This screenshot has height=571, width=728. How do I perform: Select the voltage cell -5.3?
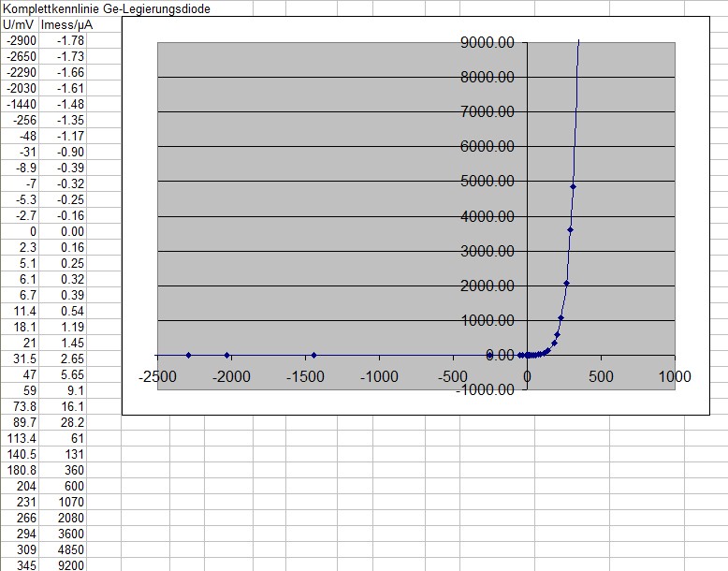pos(20,199)
